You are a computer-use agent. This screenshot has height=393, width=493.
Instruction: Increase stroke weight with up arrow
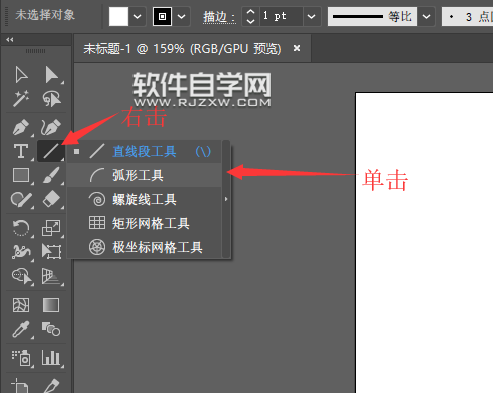pos(250,12)
